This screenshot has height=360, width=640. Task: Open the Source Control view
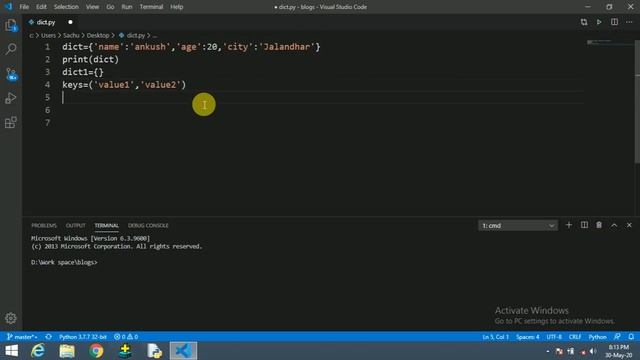click(11, 74)
